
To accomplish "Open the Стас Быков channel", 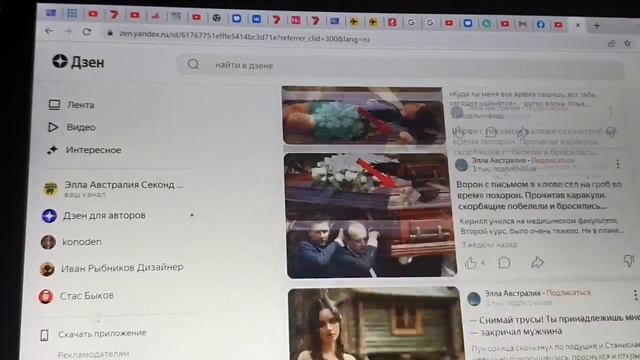I will click(87, 296).
